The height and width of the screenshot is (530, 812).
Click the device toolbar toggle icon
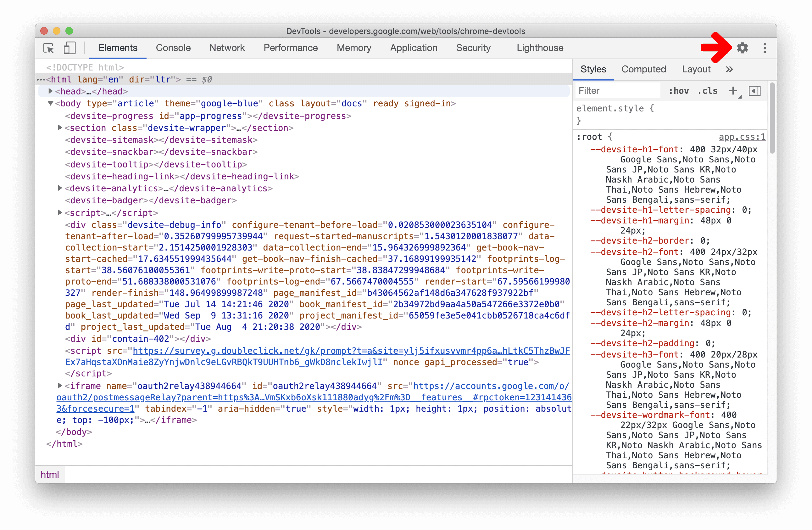click(x=70, y=48)
